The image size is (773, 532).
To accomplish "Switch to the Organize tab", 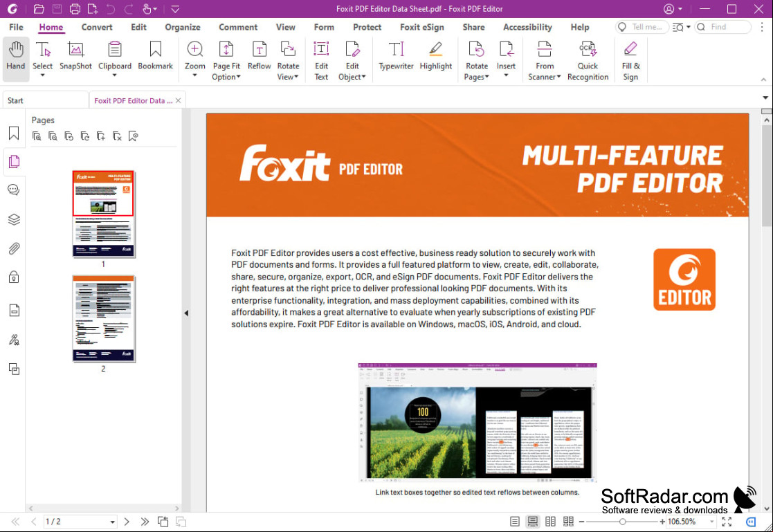I will [x=183, y=27].
